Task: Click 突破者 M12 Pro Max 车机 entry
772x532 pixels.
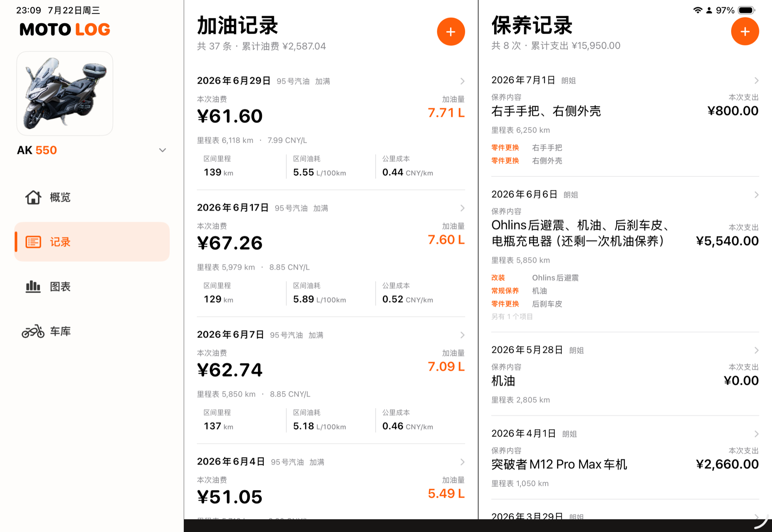Action: pos(559,464)
